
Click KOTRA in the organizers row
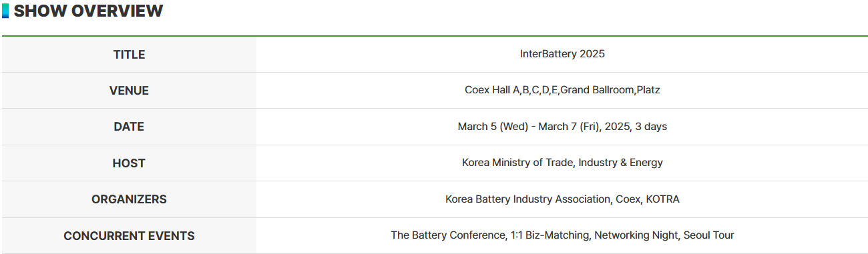tap(662, 199)
